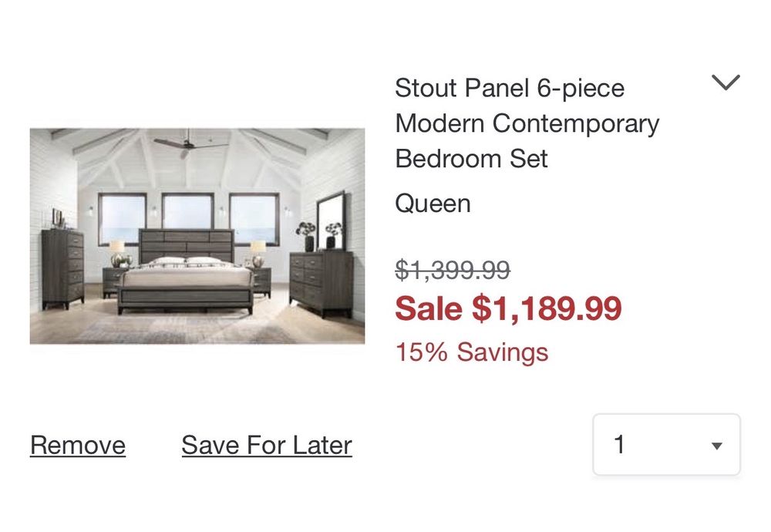Click the crossed-out $1,399.99 original price
771x532 pixels.
pos(453,270)
